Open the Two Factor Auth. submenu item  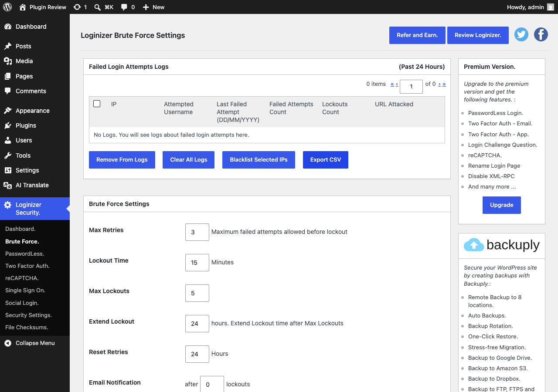tap(35, 266)
